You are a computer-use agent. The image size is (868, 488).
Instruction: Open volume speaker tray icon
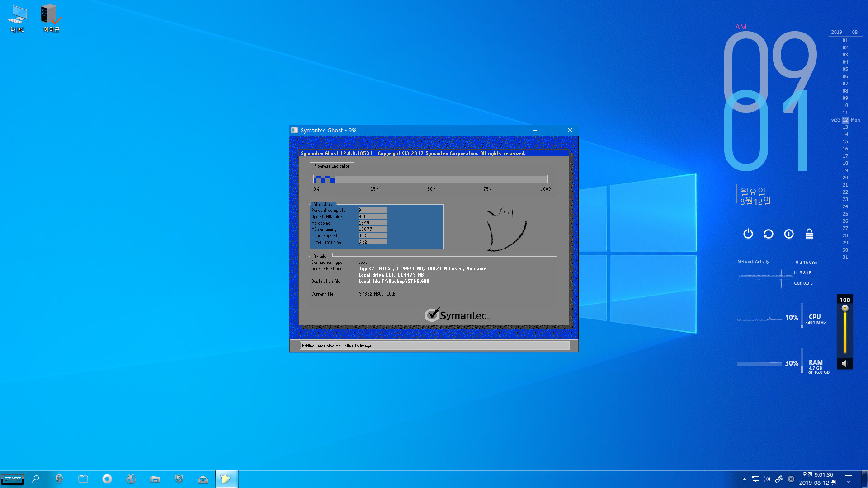(766, 479)
